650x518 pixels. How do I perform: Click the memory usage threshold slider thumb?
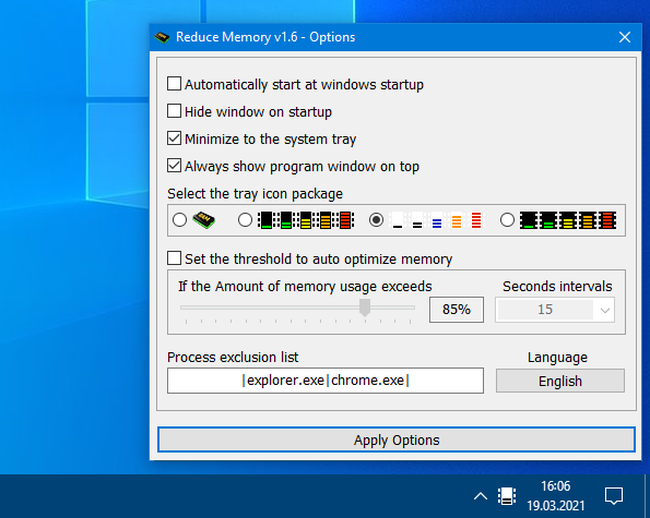click(365, 307)
